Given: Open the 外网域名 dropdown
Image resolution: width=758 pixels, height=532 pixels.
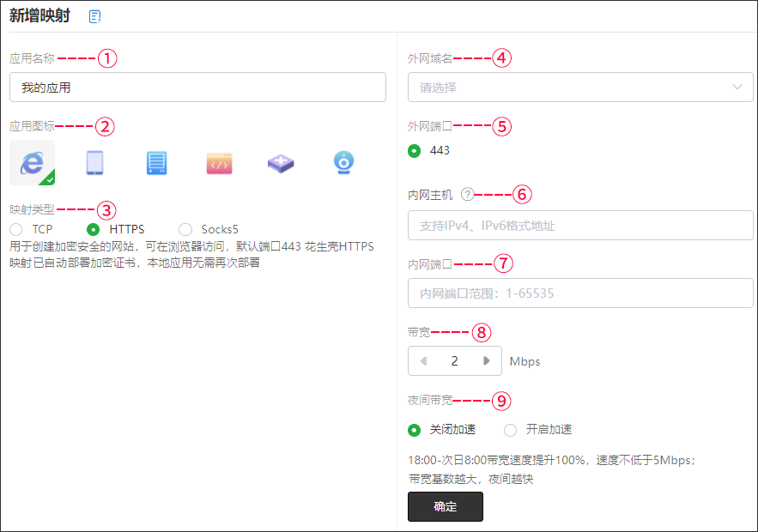Looking at the screenshot, I should [x=579, y=88].
